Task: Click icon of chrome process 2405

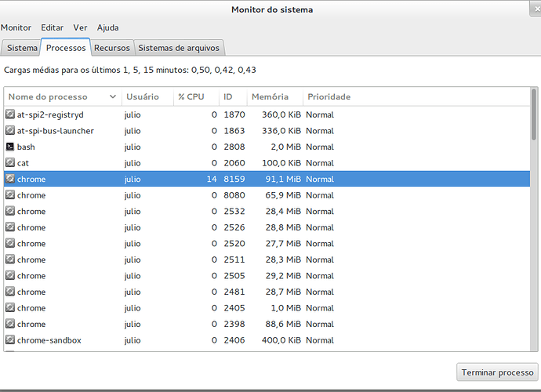Action: click(10, 307)
